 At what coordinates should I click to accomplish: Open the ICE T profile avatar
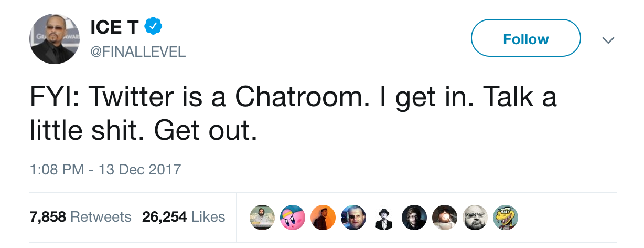point(53,39)
